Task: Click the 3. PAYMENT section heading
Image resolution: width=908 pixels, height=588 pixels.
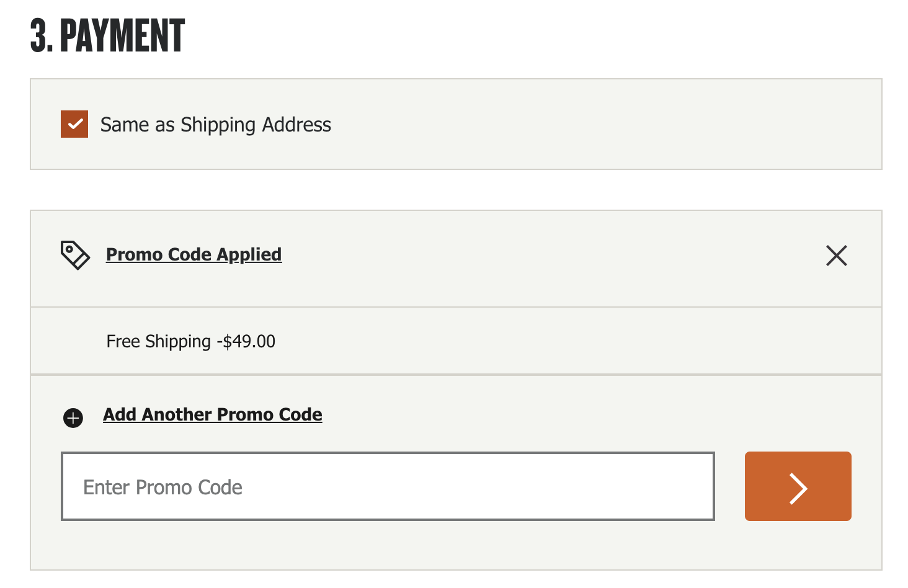Action: click(107, 35)
